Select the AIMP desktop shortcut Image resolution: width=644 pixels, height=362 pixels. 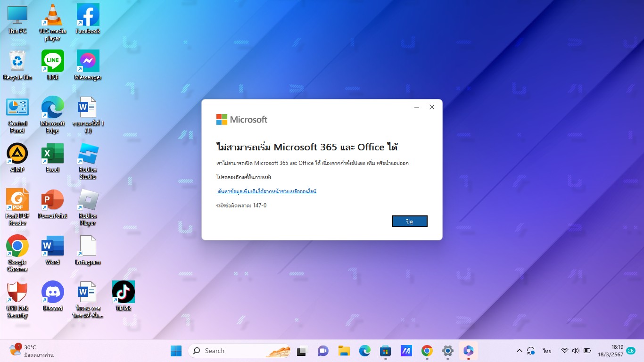click(x=17, y=158)
